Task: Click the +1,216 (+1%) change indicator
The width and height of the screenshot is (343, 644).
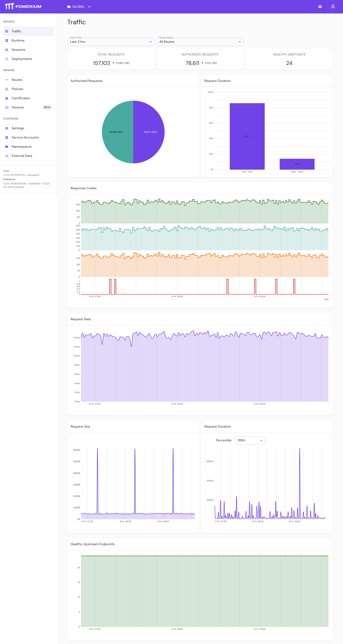Action: pyautogui.click(x=121, y=63)
